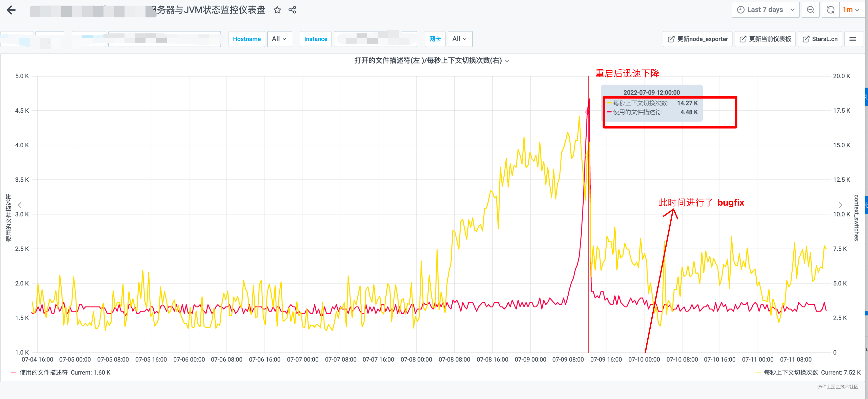Open the 更新node_exporter link

697,39
